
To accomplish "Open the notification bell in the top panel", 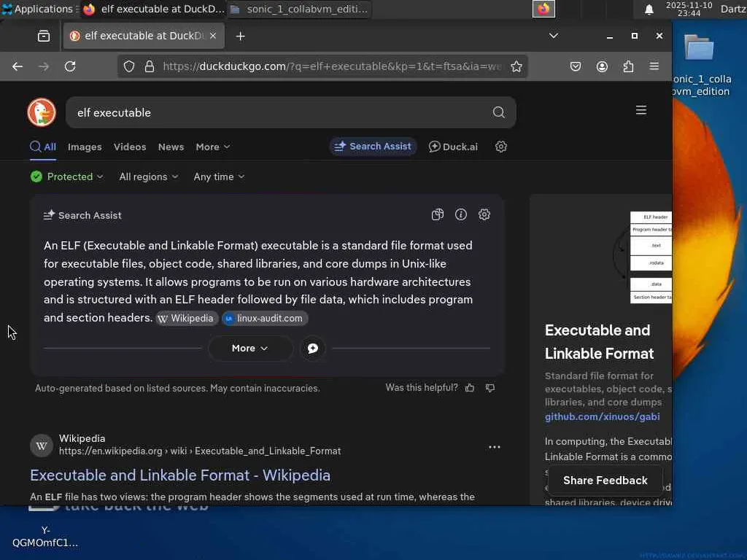I will [649, 9].
